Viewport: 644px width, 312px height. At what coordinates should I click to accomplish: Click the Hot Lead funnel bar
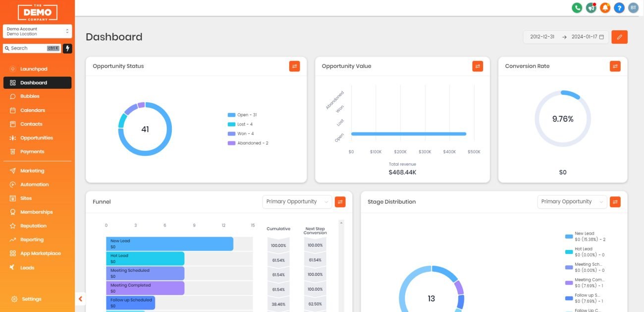[145, 258]
